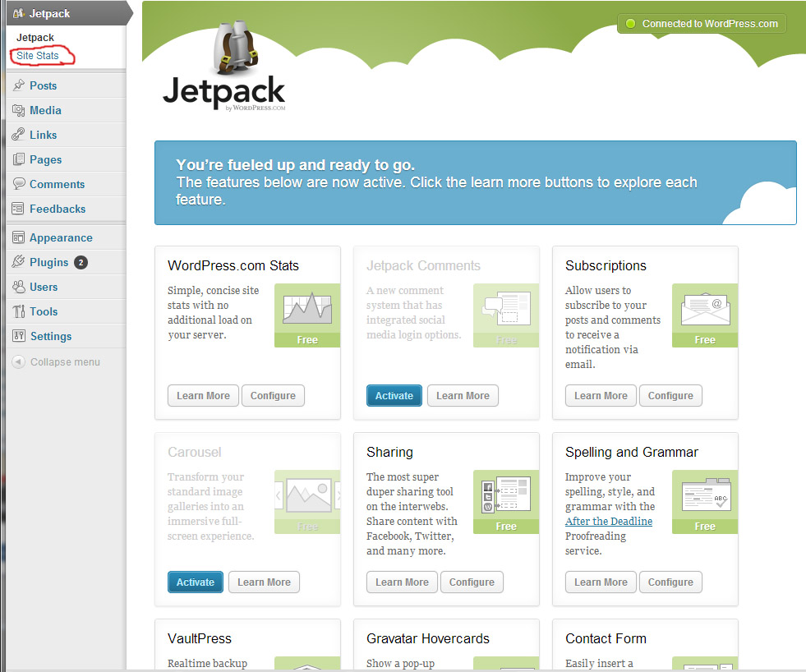
Task: Open the Appearance menu
Action: [61, 237]
